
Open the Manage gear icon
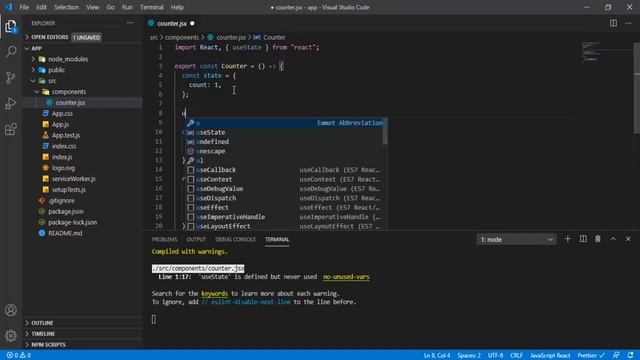[11, 336]
